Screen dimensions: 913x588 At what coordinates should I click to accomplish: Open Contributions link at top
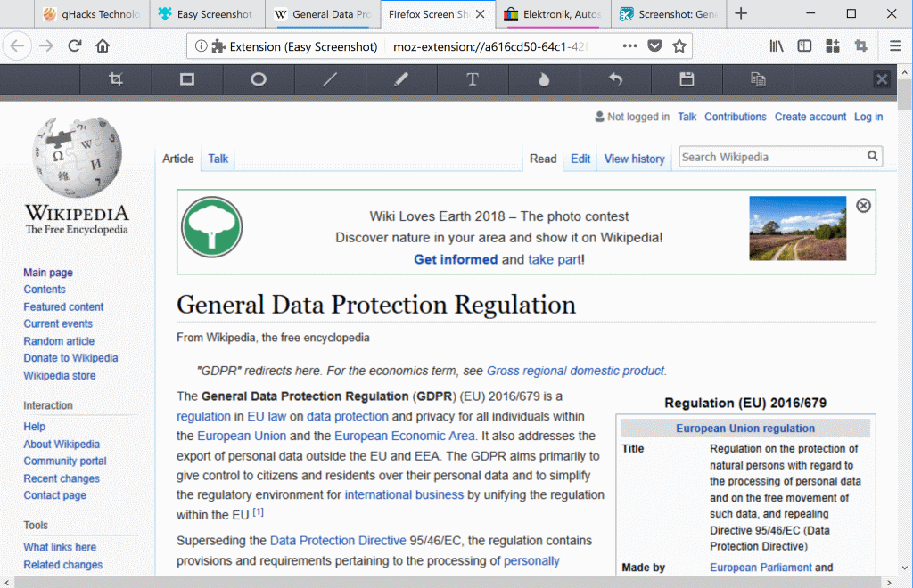(736, 117)
